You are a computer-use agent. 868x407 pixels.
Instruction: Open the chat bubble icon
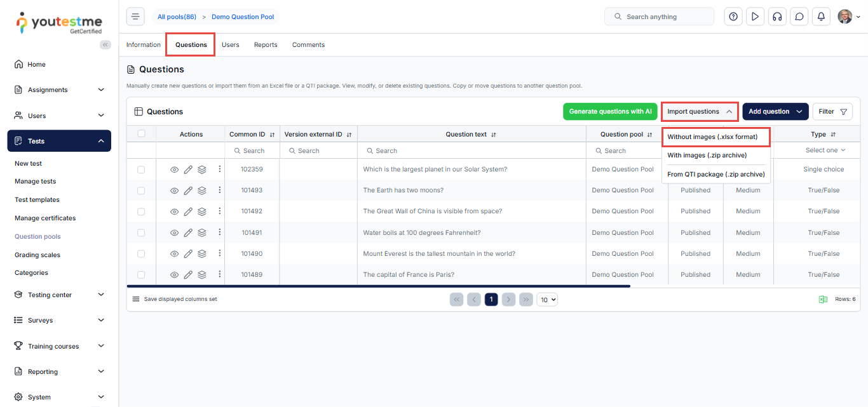799,17
